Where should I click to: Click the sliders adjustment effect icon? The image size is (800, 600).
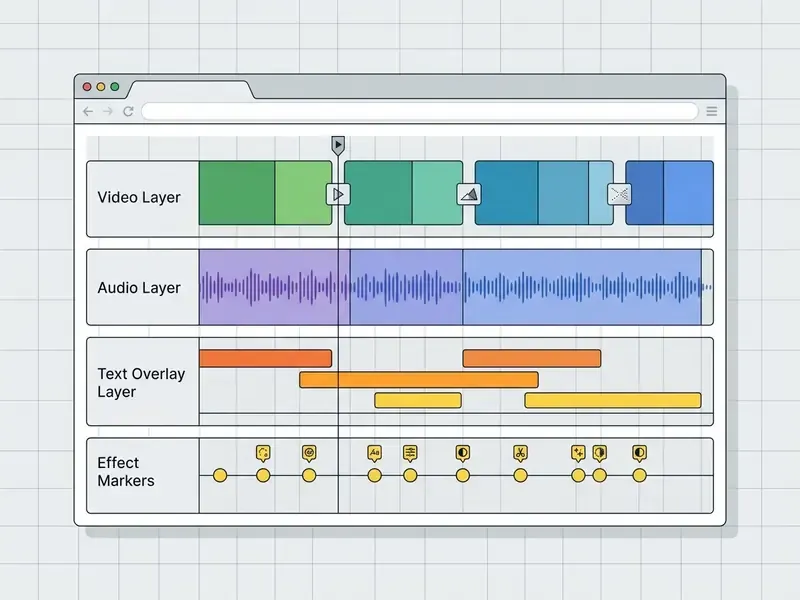coord(410,453)
